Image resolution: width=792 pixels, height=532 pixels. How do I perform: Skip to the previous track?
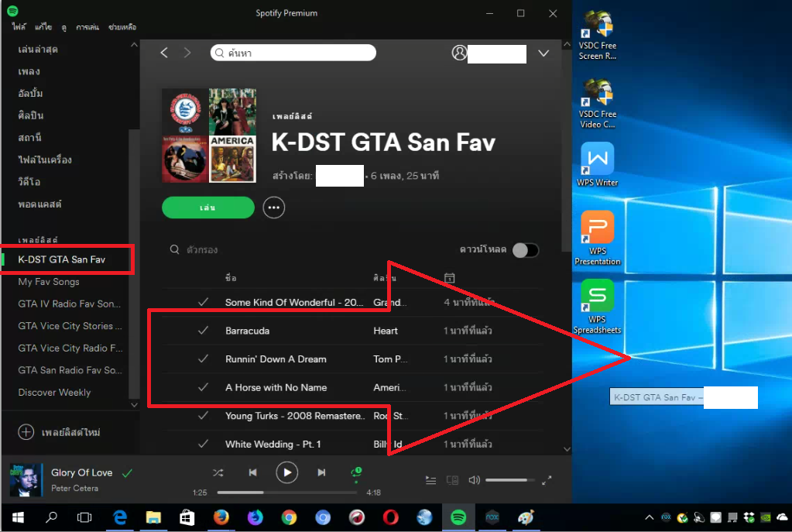click(252, 472)
